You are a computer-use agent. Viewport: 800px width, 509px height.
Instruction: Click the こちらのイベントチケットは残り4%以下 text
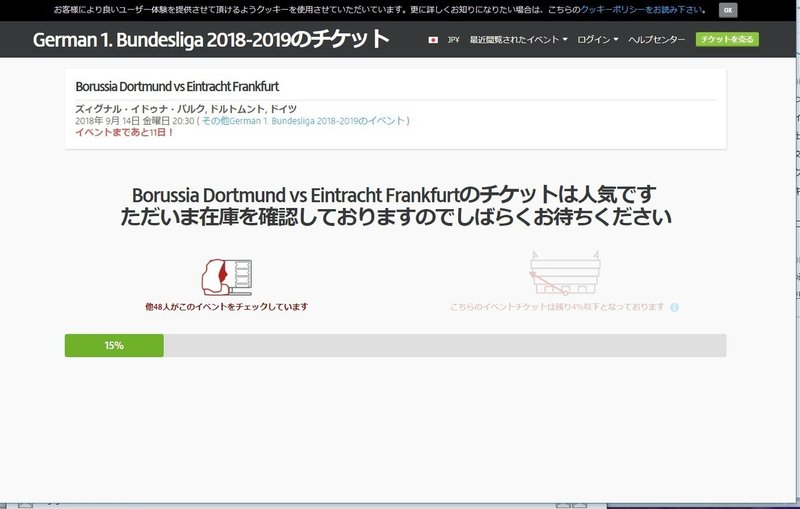click(557, 307)
